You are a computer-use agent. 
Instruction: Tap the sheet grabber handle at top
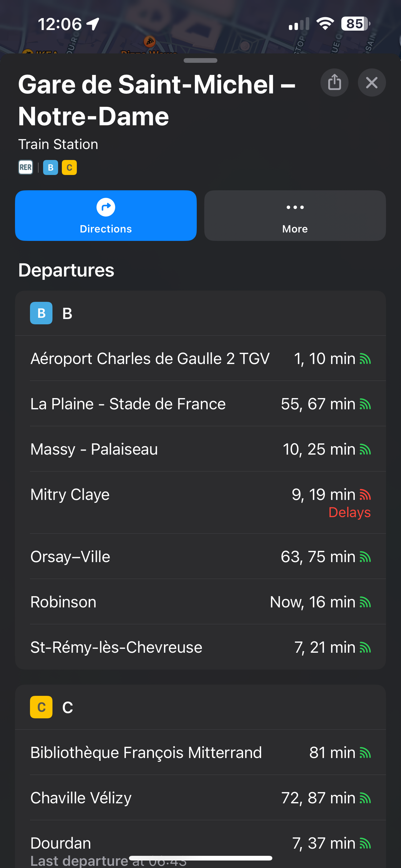pyautogui.click(x=201, y=61)
